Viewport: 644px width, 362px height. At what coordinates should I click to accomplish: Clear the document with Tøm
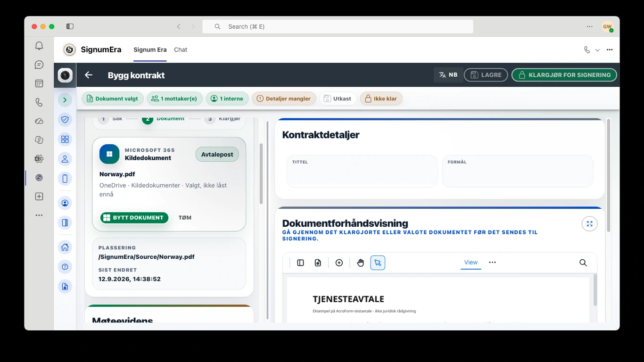pyautogui.click(x=185, y=218)
